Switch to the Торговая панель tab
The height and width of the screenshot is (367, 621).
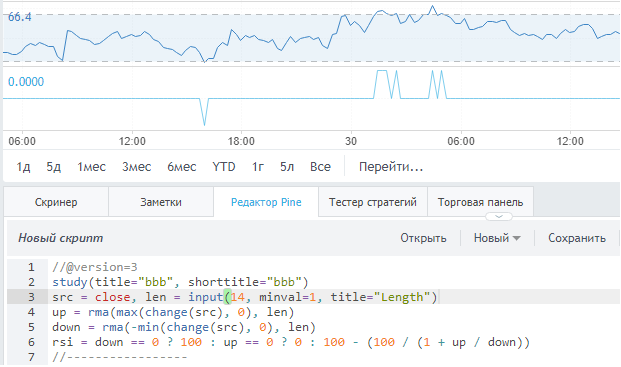click(480, 202)
